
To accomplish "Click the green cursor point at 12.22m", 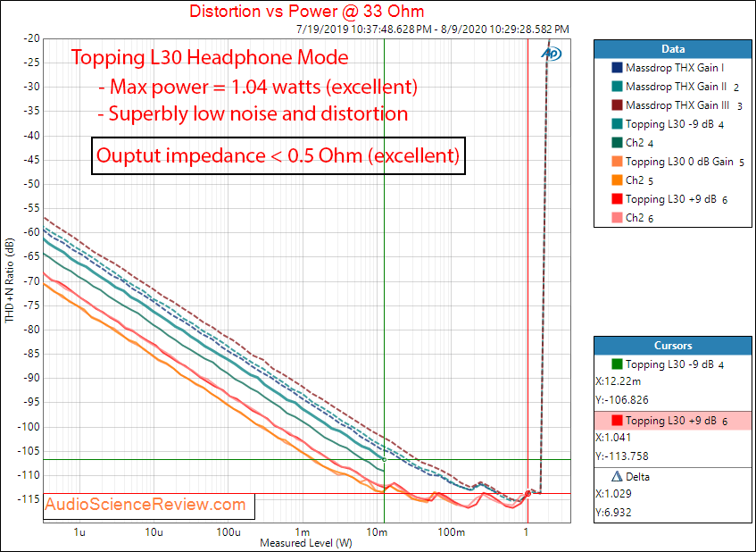I will (x=385, y=459).
